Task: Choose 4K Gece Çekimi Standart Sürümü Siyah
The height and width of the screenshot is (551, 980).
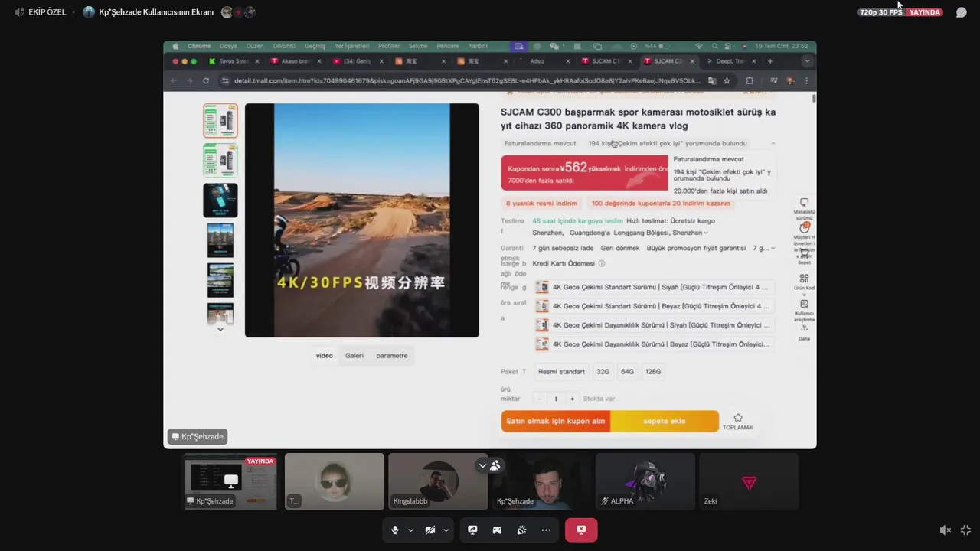Action: point(653,287)
